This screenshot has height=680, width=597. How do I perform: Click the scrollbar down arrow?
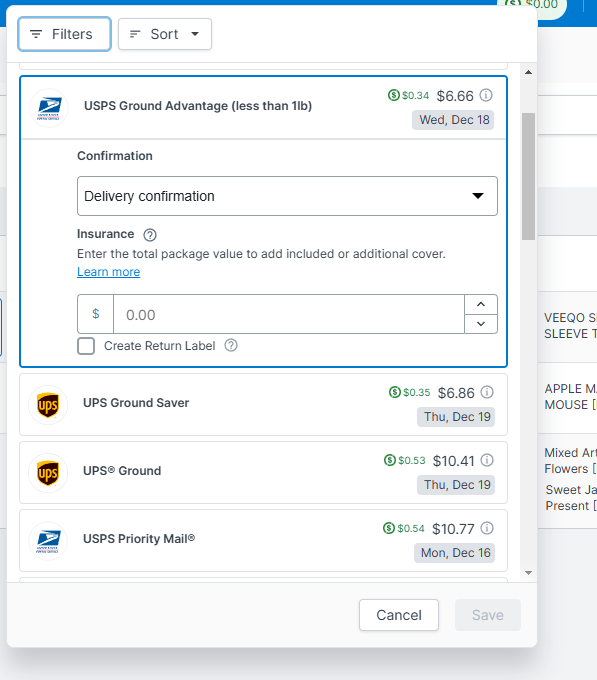click(528, 573)
